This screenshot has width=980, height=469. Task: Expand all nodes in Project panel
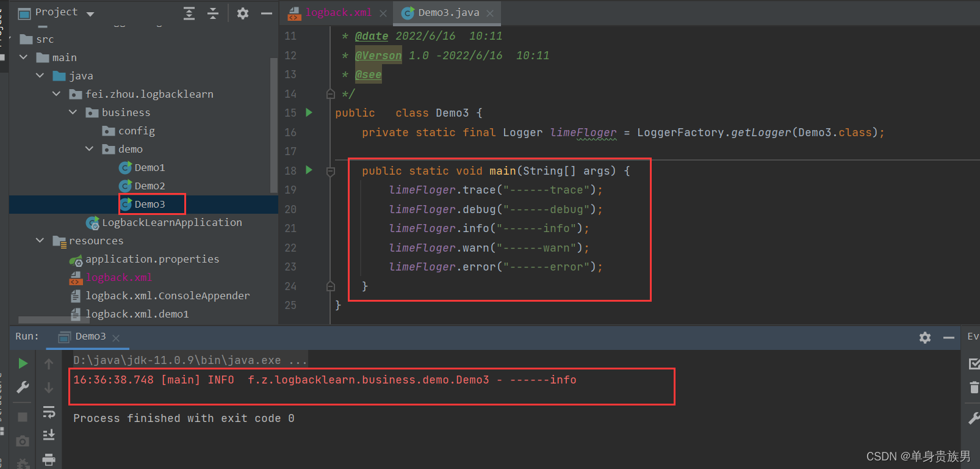[x=189, y=13]
